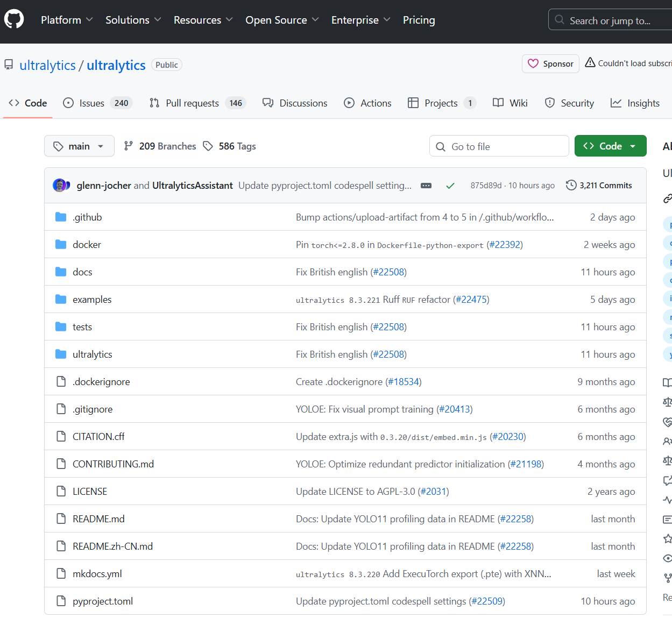Click the mkdocs.yml file icon
The height and width of the screenshot is (625, 672).
(61, 573)
